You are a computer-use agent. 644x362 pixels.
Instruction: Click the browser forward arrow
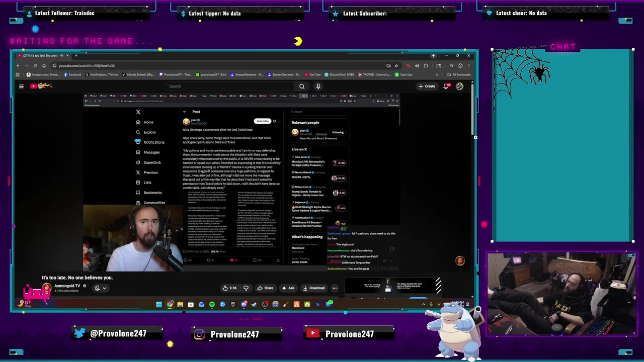(x=26, y=65)
